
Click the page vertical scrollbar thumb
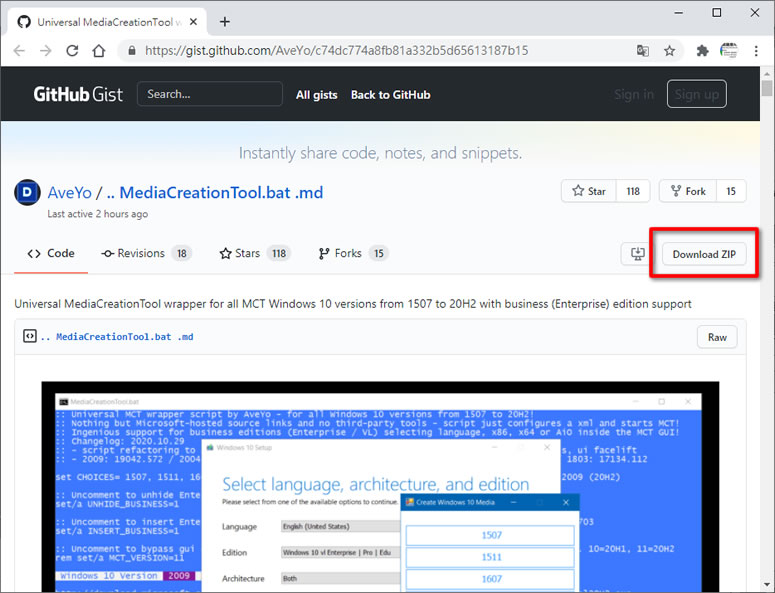point(767,88)
